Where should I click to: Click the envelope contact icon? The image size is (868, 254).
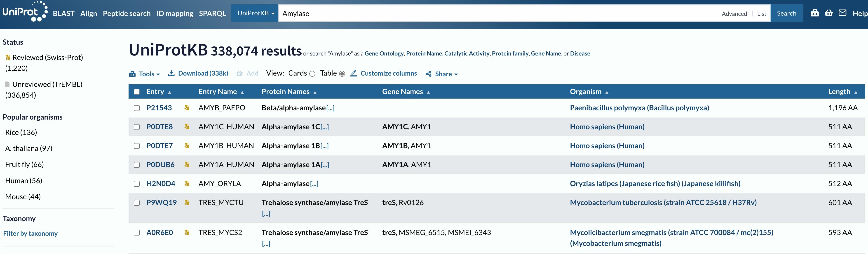[x=842, y=13]
